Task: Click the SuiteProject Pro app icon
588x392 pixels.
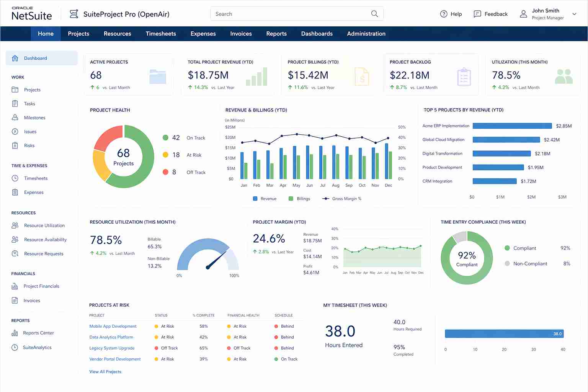Action: click(x=73, y=14)
